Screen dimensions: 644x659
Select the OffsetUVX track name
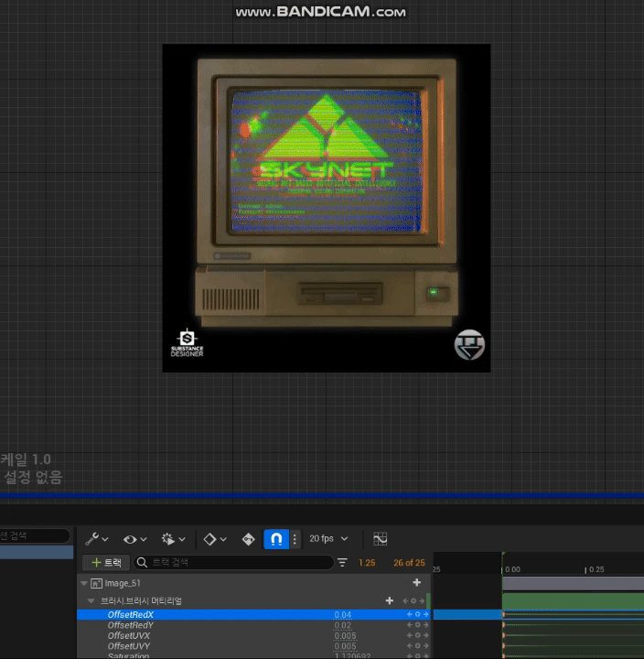tap(129, 635)
